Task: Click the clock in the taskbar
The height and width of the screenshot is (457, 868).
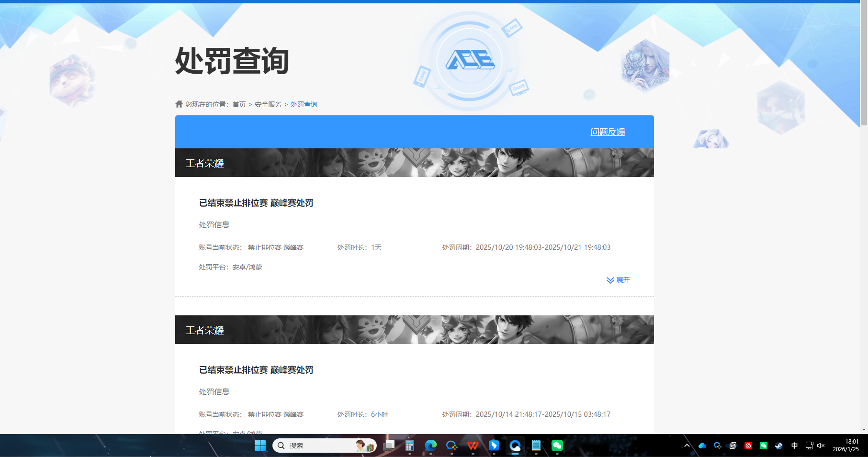Action: [x=845, y=445]
